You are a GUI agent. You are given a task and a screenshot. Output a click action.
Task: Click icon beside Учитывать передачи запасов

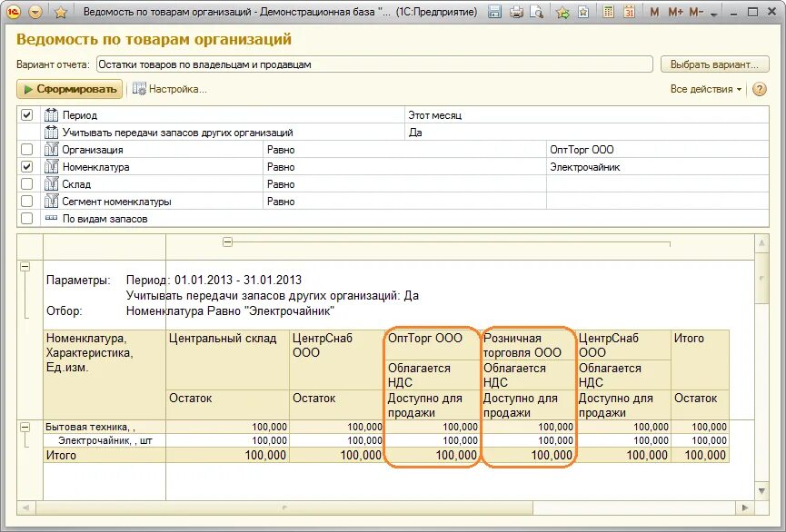click(x=51, y=133)
